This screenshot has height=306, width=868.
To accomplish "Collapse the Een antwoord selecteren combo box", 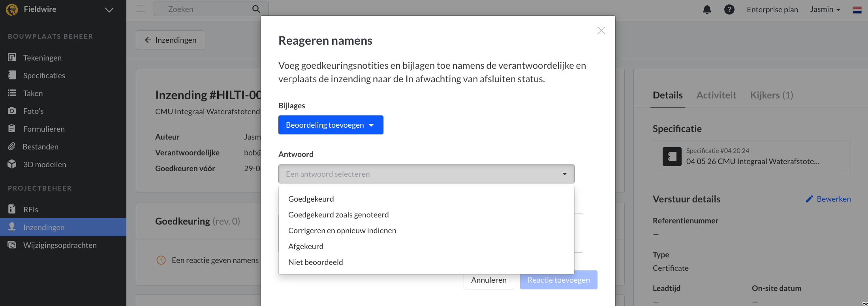I will (x=426, y=174).
